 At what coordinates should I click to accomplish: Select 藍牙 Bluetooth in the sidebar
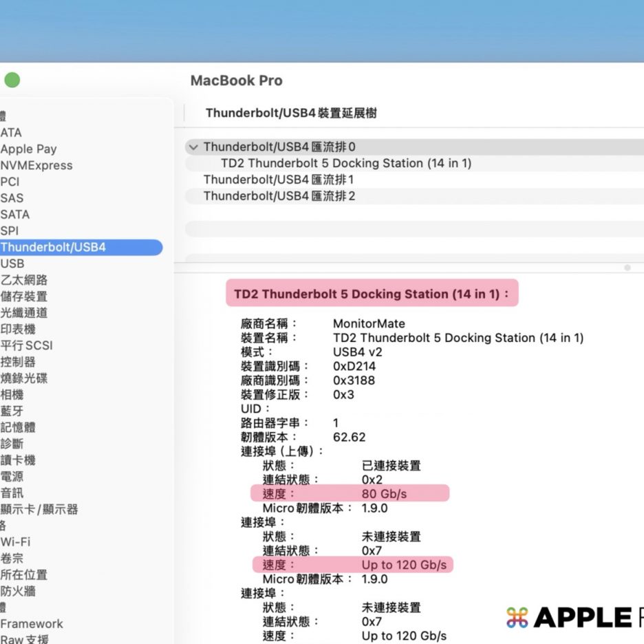pyautogui.click(x=12, y=411)
